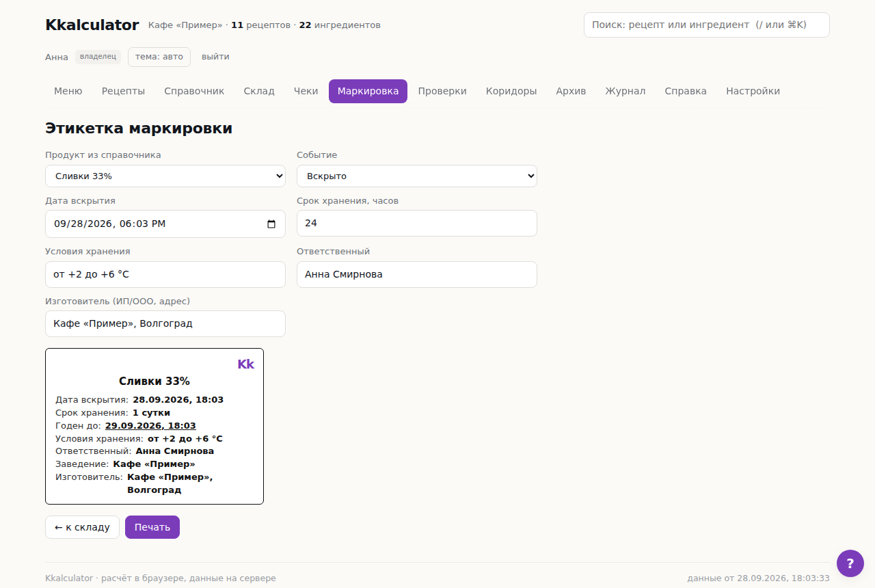Open the «Меню» tab

point(68,91)
